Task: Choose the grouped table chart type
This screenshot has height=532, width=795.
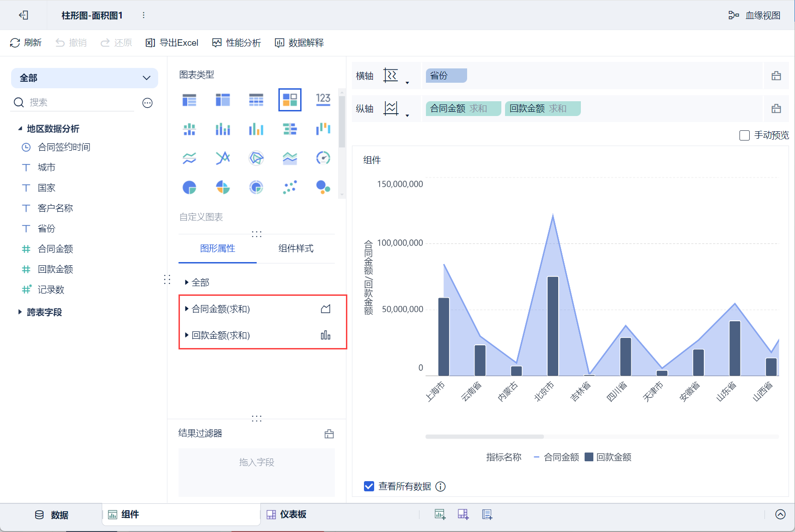Action: click(x=189, y=100)
